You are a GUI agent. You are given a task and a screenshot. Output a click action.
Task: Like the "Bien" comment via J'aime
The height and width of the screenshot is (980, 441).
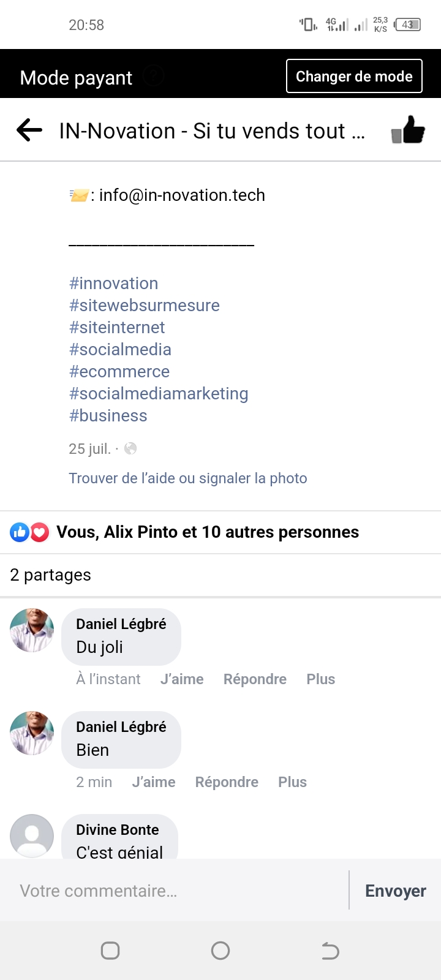pos(154,782)
